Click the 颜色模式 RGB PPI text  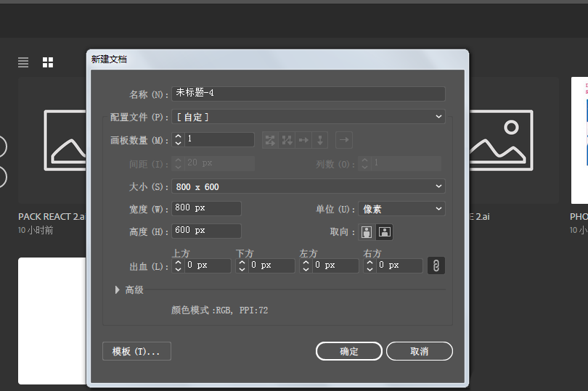(220, 310)
